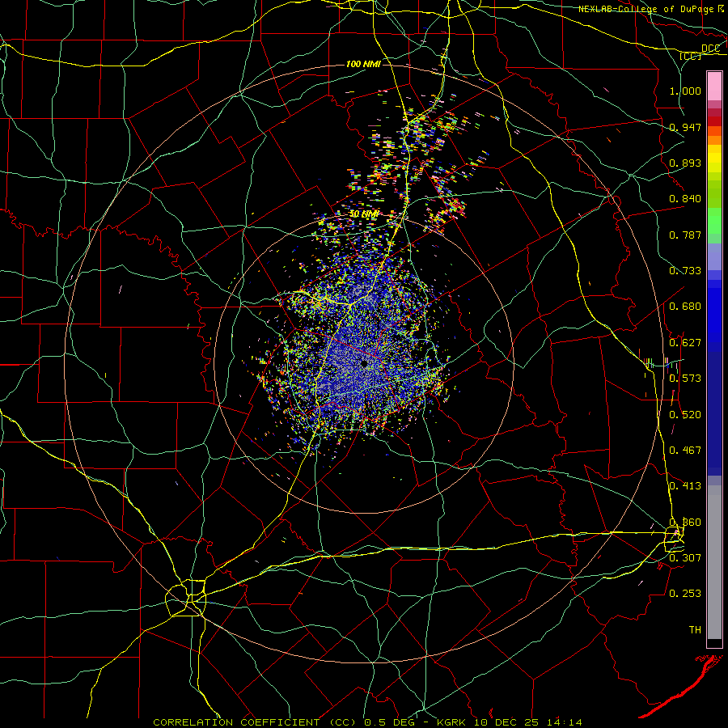Click the 1.000 color scale value
Screen dimensions: 728x728
pos(685,91)
